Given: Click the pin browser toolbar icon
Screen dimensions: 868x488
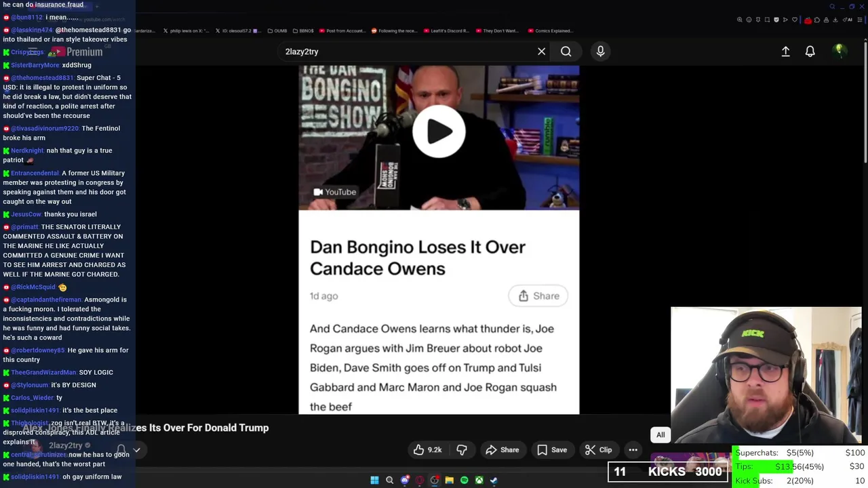Looking at the screenshot, I should point(758,20).
